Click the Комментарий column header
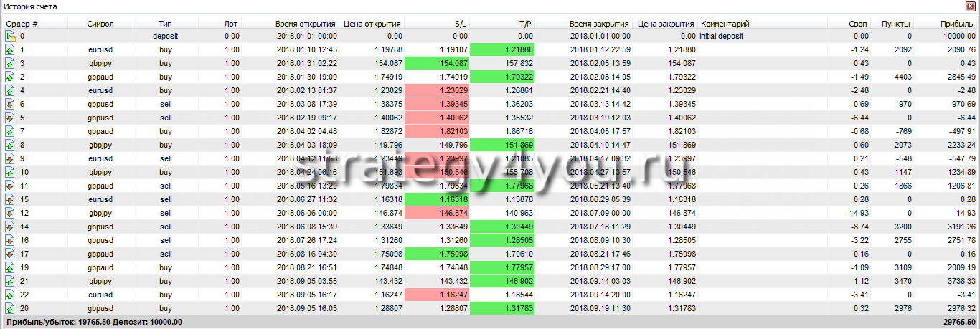The height and width of the screenshot is (329, 980). [x=725, y=23]
